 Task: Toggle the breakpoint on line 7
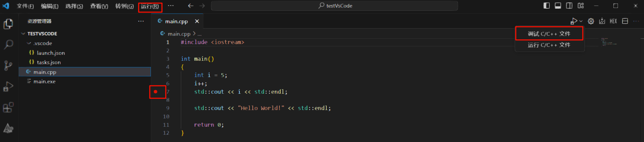point(156,92)
